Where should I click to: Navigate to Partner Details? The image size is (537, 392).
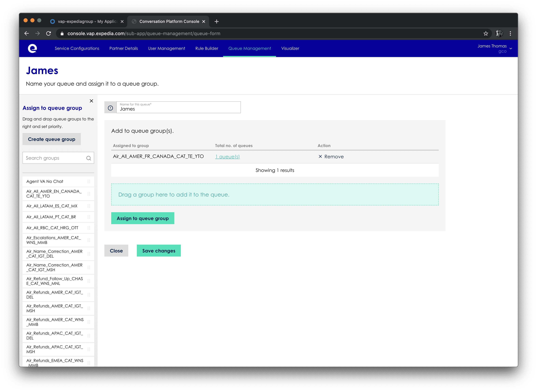[x=123, y=48]
